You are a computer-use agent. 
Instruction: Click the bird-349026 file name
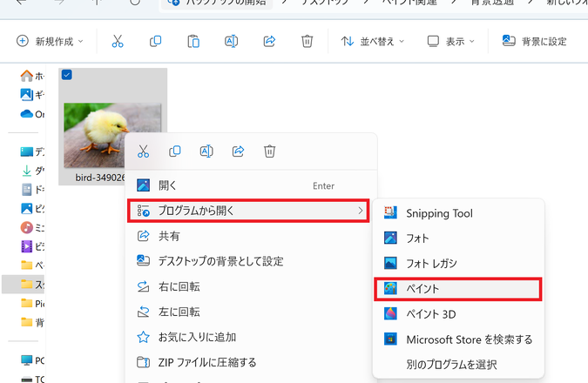click(100, 178)
